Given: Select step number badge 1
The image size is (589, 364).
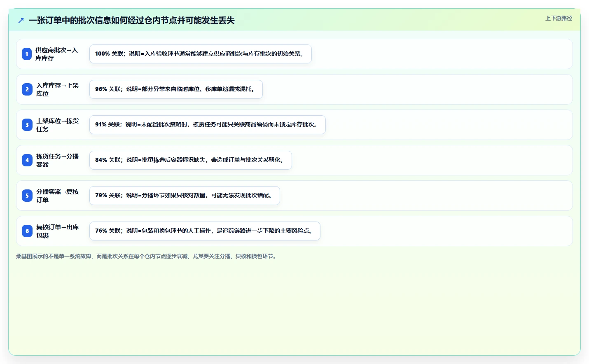Looking at the screenshot, I should point(27,54).
